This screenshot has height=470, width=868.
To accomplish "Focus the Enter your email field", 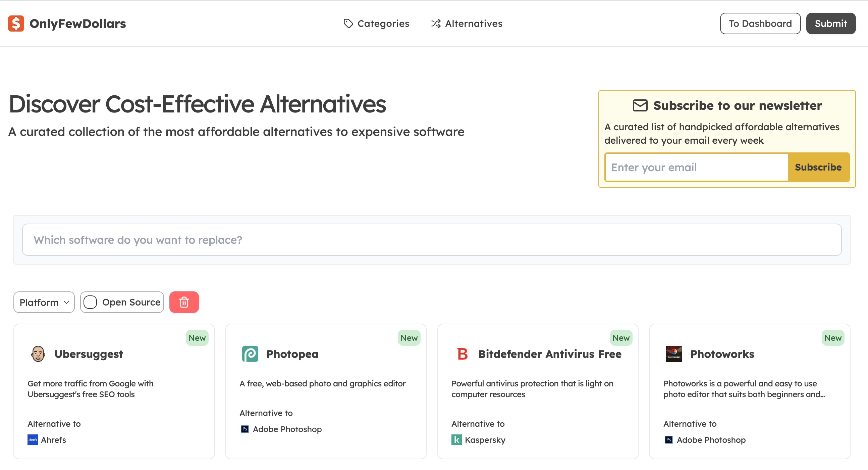I will pos(696,167).
